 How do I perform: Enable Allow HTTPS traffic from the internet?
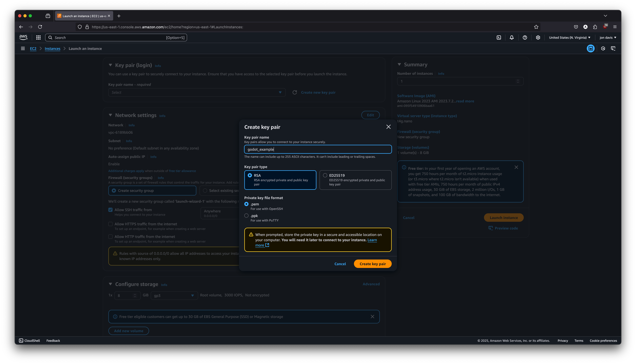[110, 224]
